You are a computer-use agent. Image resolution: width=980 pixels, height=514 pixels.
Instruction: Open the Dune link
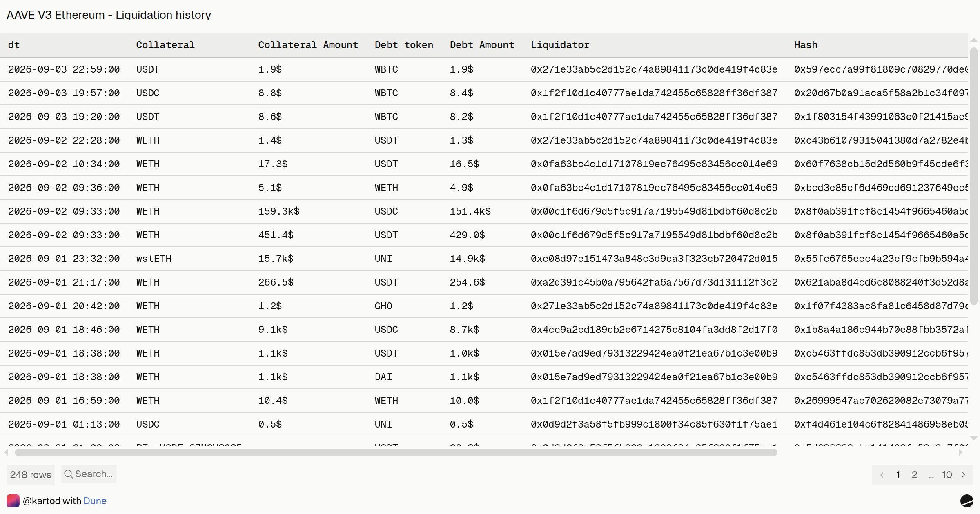95,501
